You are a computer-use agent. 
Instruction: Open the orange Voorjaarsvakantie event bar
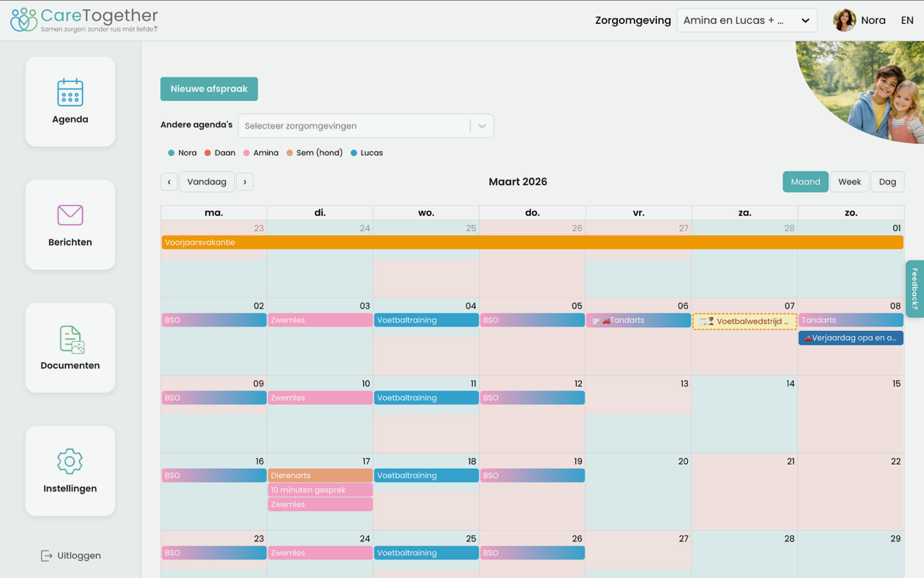533,243
